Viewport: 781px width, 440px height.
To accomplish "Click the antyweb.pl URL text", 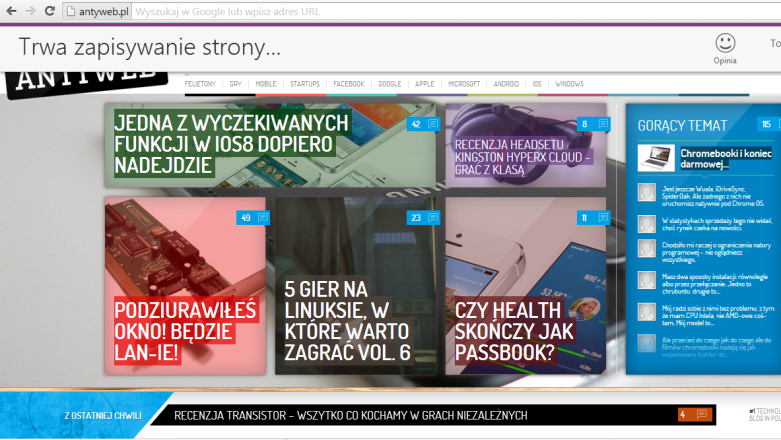I will pos(104,11).
